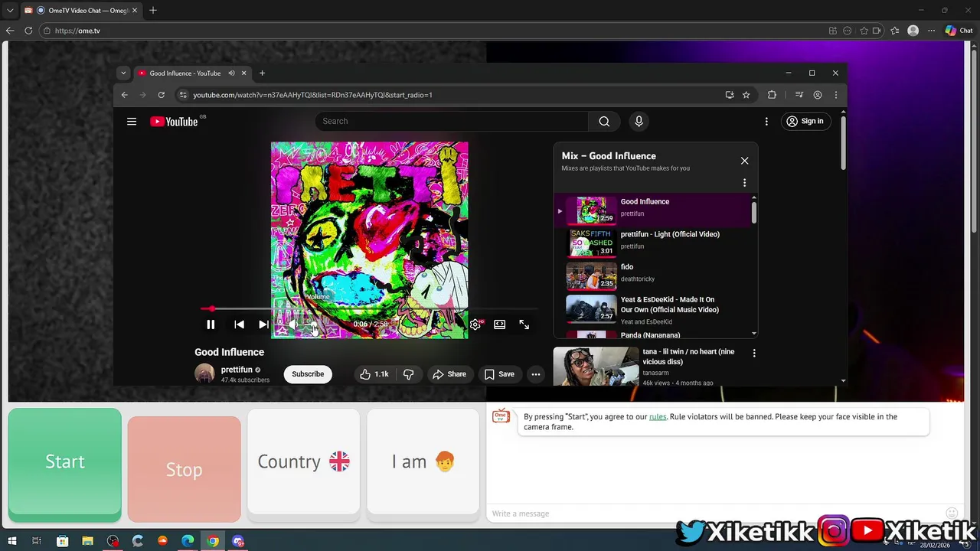Open Windows Start menu
Image resolution: width=980 pixels, height=551 pixels.
11,541
